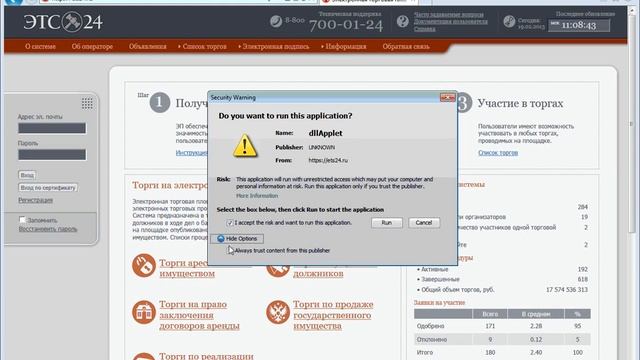Viewport: 640px width, 360px height.
Task: Focus the Адрес эл. почты input field
Action: coord(52,128)
